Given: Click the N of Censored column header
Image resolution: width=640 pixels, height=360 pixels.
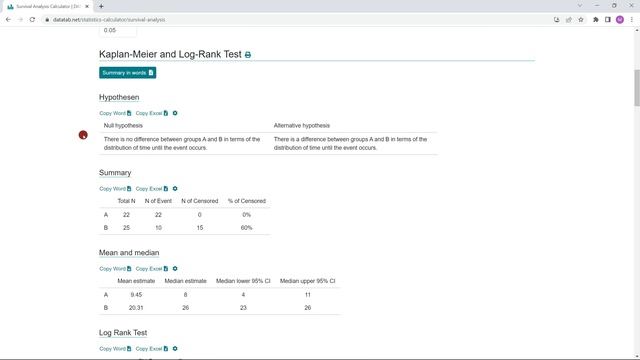Looking at the screenshot, I should [200, 201].
